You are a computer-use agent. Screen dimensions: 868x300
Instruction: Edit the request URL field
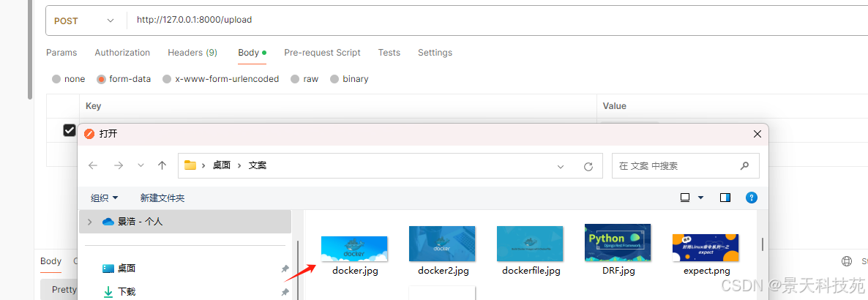click(x=498, y=20)
